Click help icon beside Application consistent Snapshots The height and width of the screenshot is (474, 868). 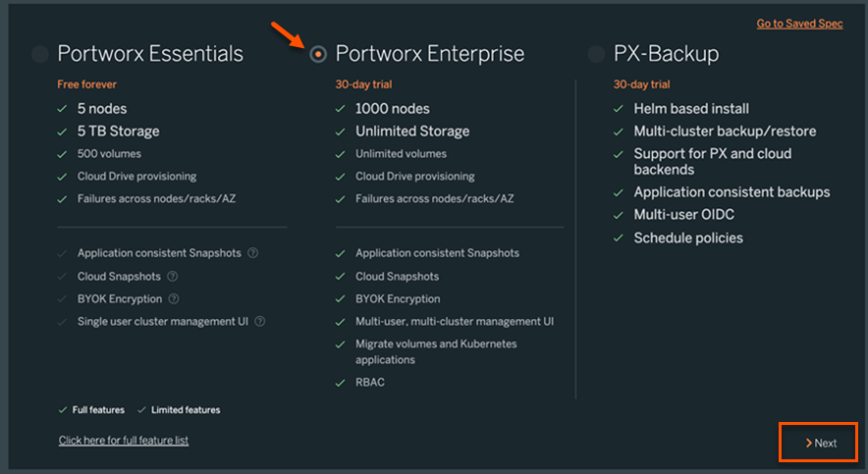point(252,253)
